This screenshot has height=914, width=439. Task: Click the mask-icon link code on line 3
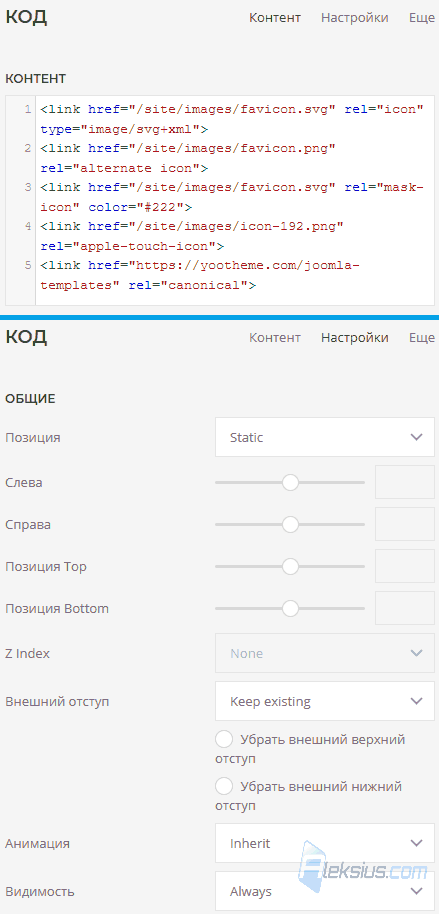pyautogui.click(x=231, y=197)
